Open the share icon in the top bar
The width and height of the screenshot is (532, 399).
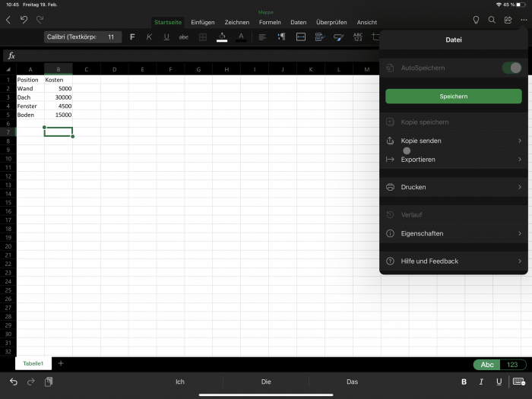[508, 20]
